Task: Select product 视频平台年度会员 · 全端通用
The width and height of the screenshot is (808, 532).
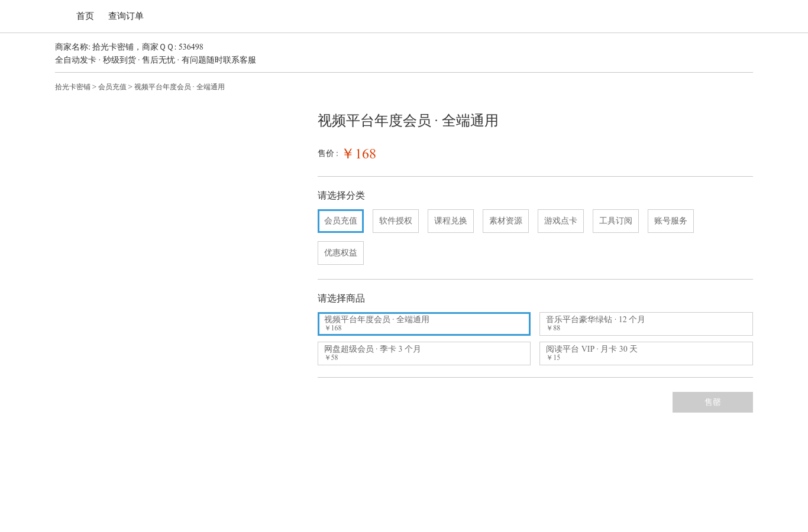Action: coord(424,324)
